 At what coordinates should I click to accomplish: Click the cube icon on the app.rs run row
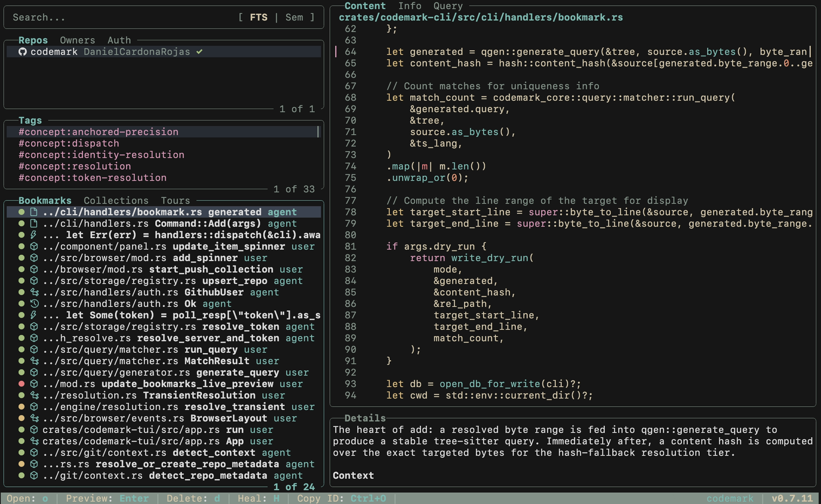pyautogui.click(x=34, y=430)
